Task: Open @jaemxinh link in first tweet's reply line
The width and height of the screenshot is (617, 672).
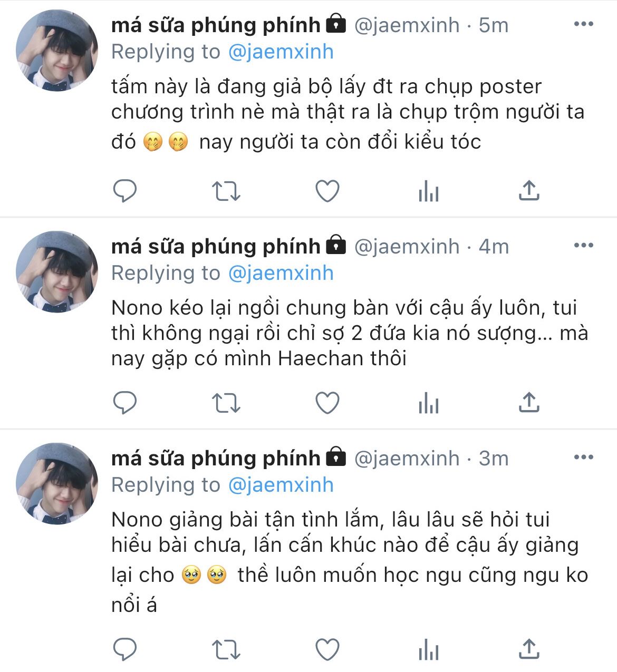Action: click(281, 52)
